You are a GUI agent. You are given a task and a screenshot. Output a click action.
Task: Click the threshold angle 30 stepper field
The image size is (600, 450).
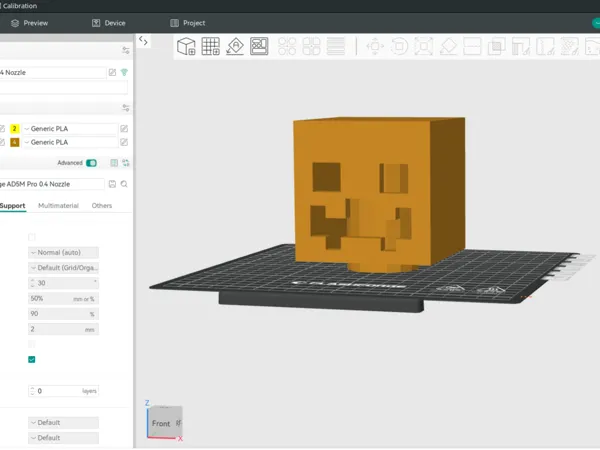pyautogui.click(x=64, y=283)
